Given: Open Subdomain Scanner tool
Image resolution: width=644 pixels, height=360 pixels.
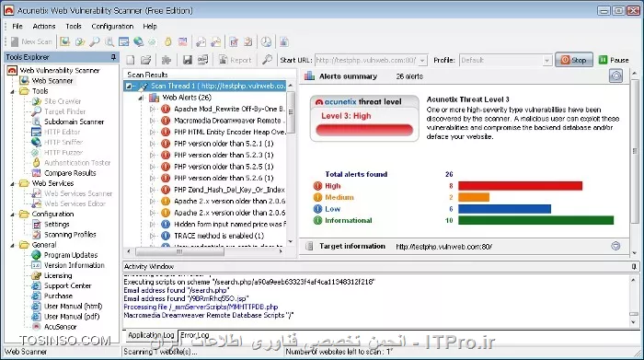Looking at the screenshot, I should 74,122.
